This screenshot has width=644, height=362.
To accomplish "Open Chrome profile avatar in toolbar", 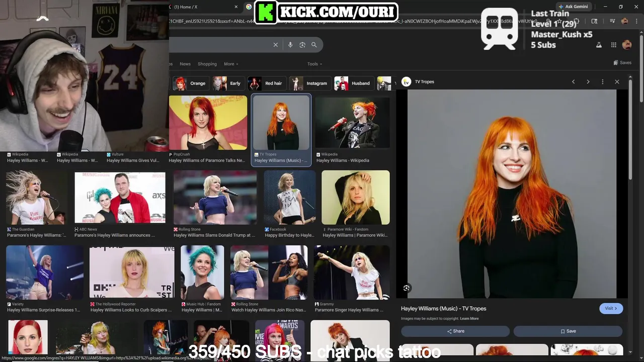I will click(x=624, y=21).
